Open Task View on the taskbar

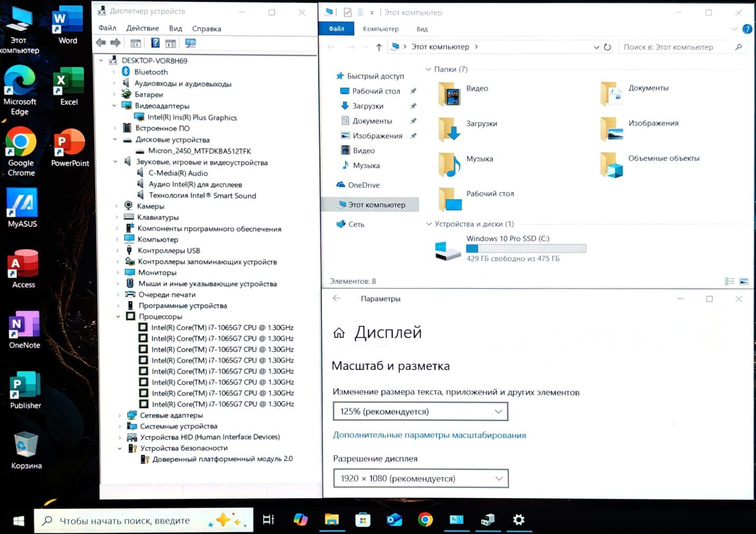[x=269, y=520]
